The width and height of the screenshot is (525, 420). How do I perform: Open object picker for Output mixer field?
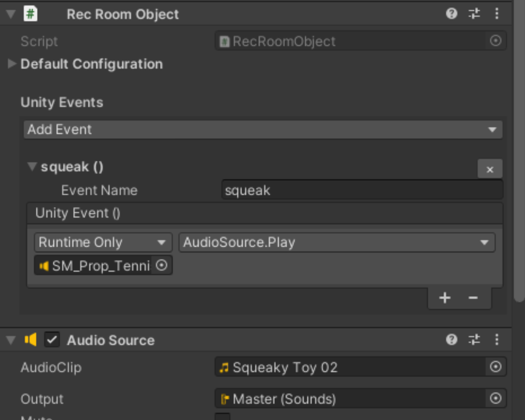[x=495, y=398]
